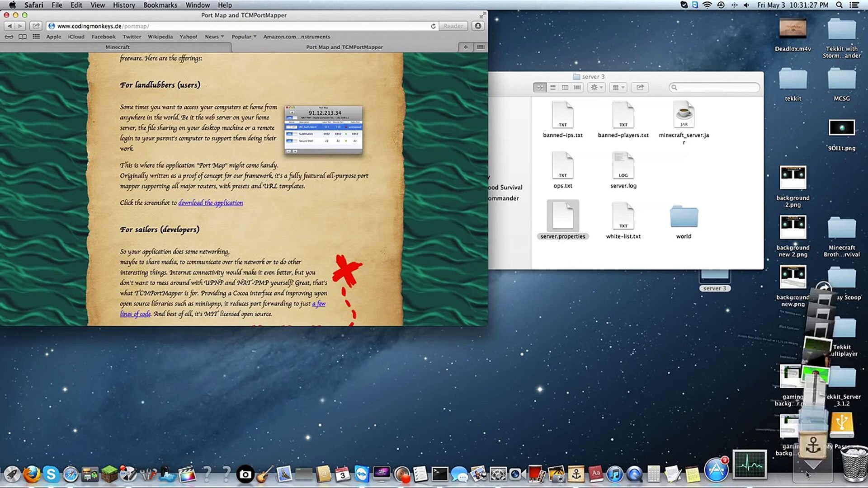Click Finder share button in toolbar
Image resolution: width=868 pixels, height=488 pixels.
[x=640, y=87]
